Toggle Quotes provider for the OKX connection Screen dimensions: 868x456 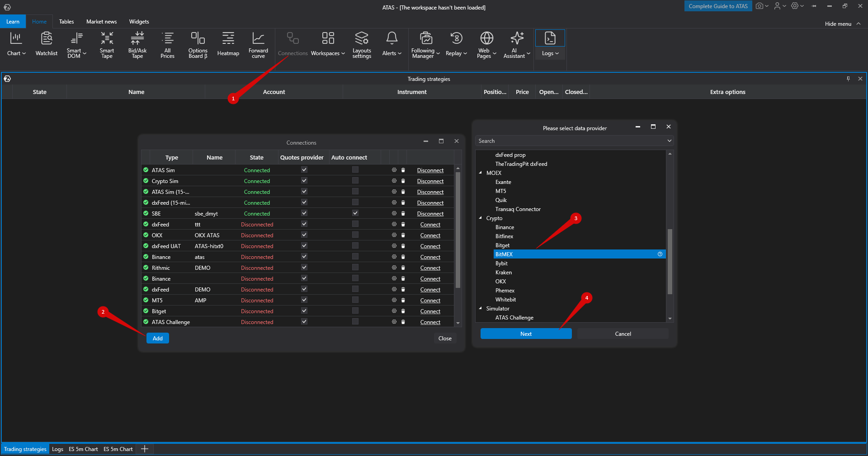coord(304,235)
